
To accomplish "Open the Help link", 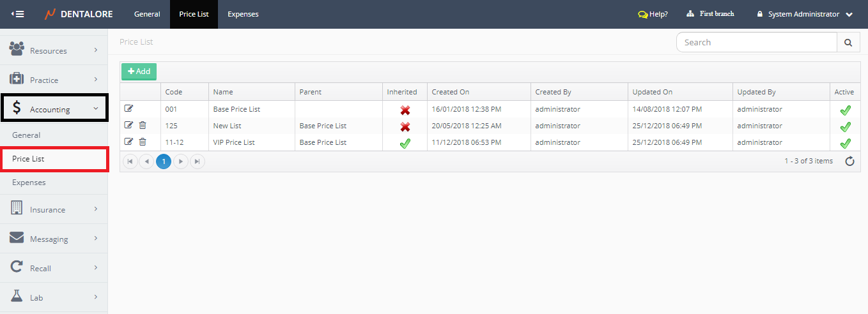I will coord(653,14).
